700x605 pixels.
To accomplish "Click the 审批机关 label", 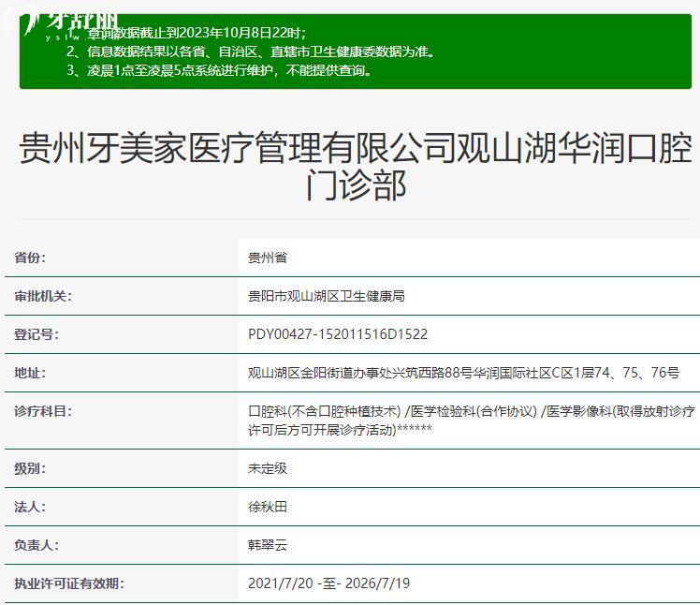I will pyautogui.click(x=43, y=296).
